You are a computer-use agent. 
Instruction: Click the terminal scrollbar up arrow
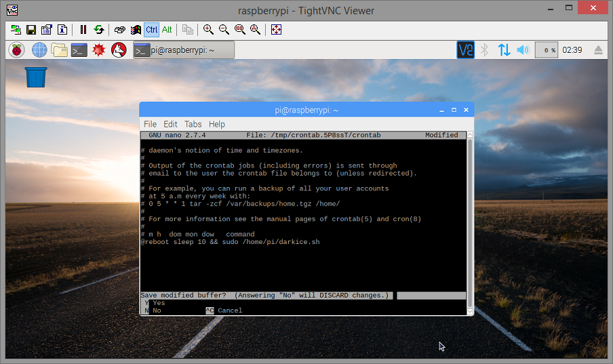coord(470,134)
